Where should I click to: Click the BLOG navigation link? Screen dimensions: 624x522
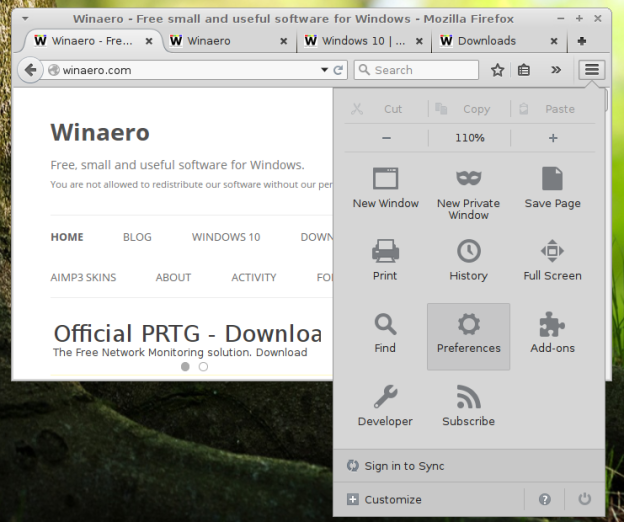[137, 237]
